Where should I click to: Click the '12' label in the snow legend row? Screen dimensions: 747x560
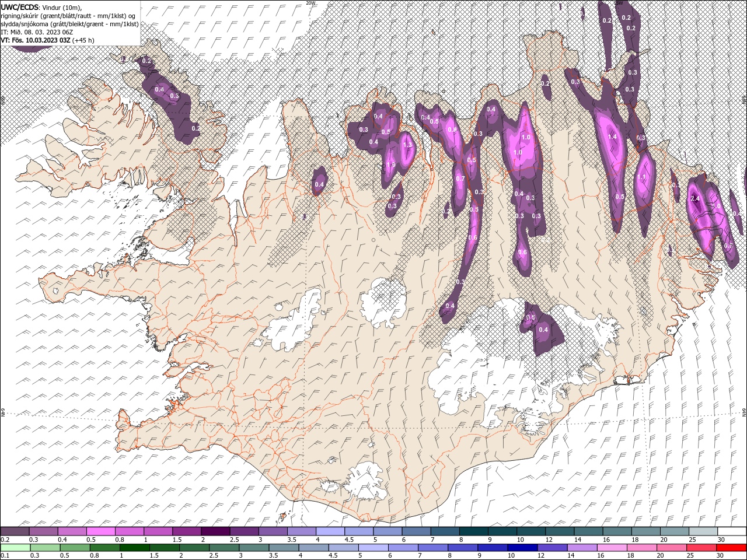[549, 540]
